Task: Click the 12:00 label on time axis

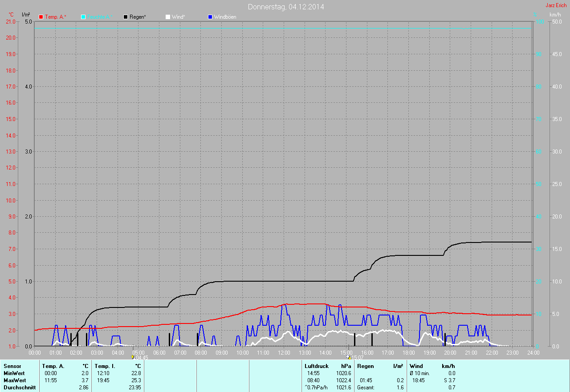Action: (x=284, y=353)
